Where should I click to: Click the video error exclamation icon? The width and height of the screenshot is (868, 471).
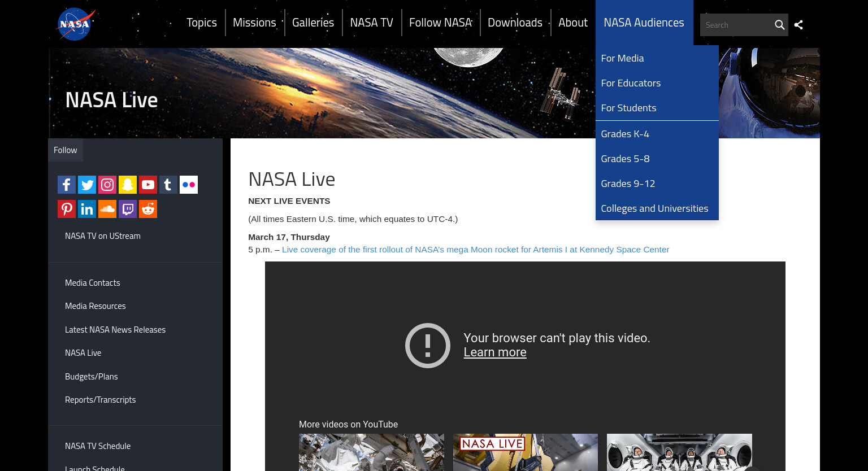(x=428, y=346)
